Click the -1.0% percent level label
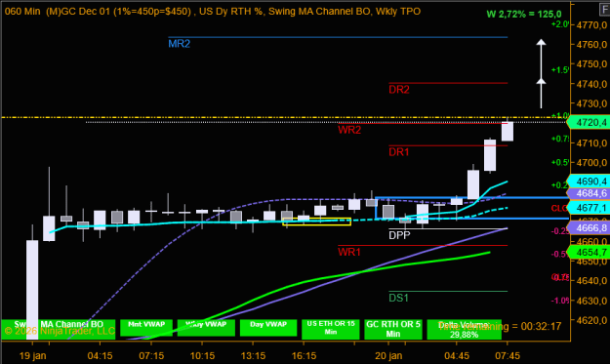The image size is (610, 364). click(560, 301)
